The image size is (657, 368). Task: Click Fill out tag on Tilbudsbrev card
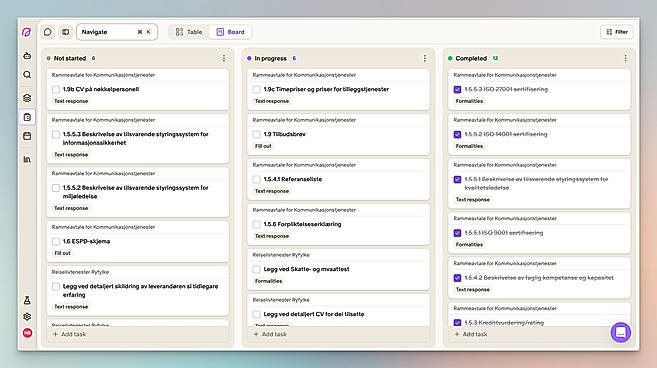pyautogui.click(x=263, y=146)
